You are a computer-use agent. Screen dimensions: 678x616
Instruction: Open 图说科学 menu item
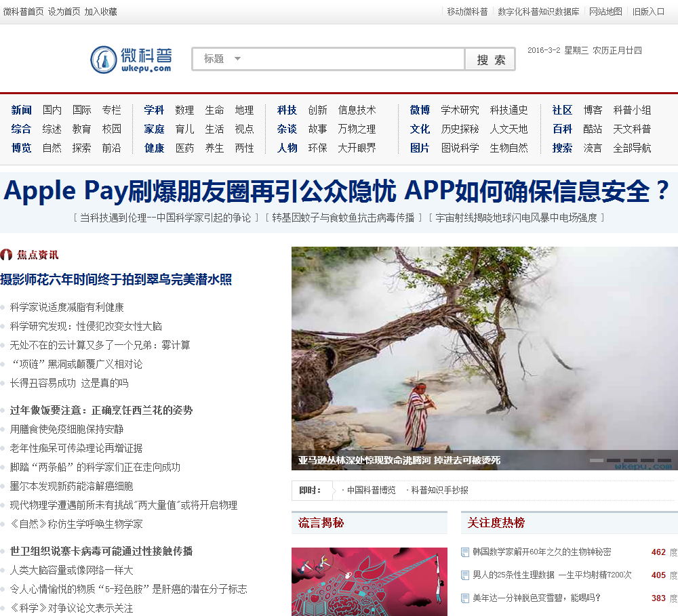coord(460,148)
